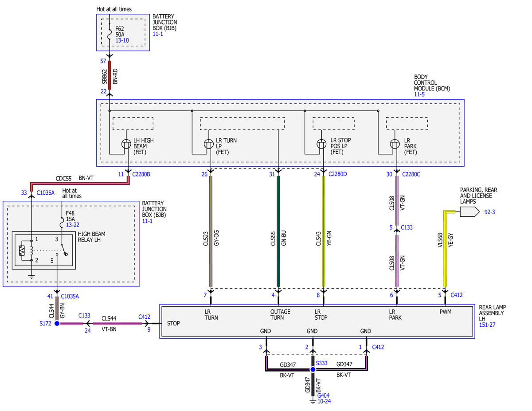Screen dimensions: 532x411
Task: Click the OUTAGE TURN terminal label
Action: [280, 314]
